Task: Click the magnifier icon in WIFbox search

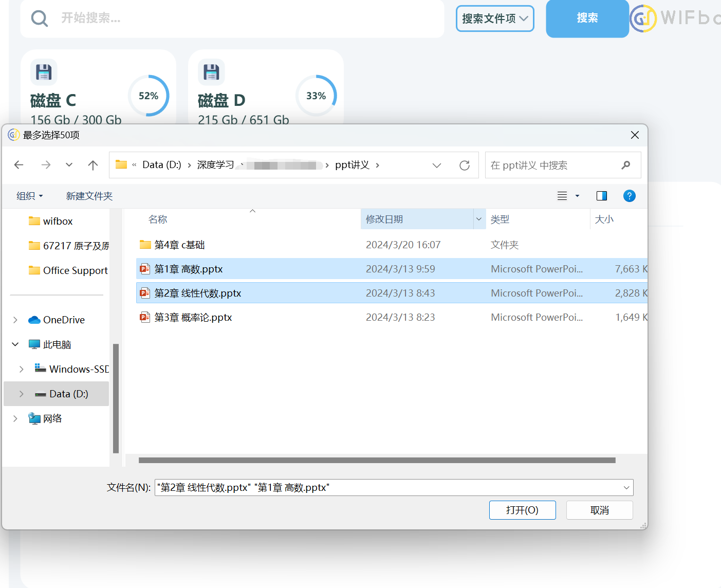Action: click(x=40, y=19)
